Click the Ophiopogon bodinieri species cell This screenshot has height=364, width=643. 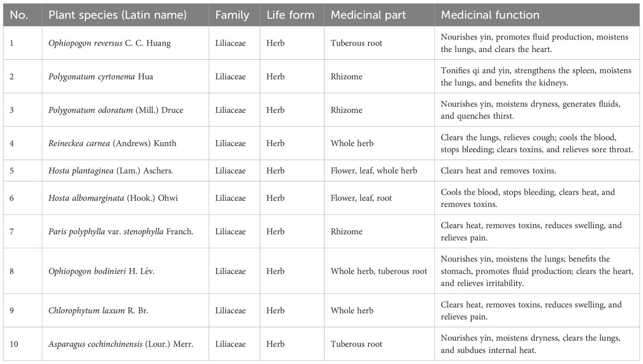(101, 271)
